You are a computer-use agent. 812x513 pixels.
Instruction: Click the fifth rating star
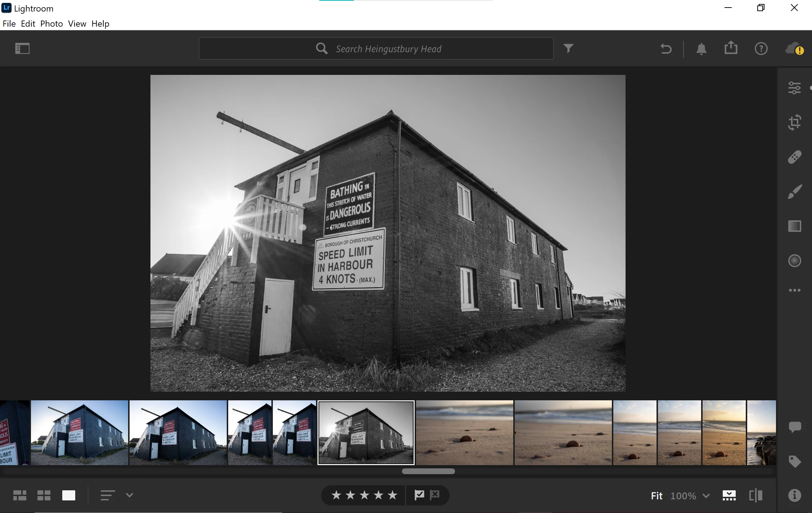point(392,495)
